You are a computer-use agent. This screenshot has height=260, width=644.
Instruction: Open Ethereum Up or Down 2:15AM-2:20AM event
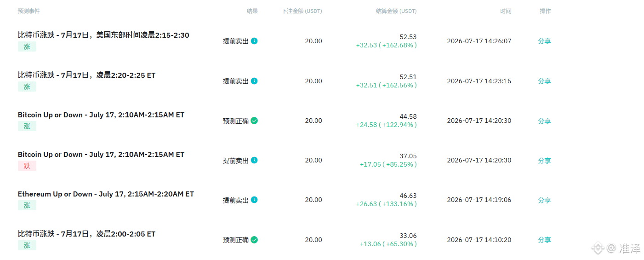coord(106,194)
